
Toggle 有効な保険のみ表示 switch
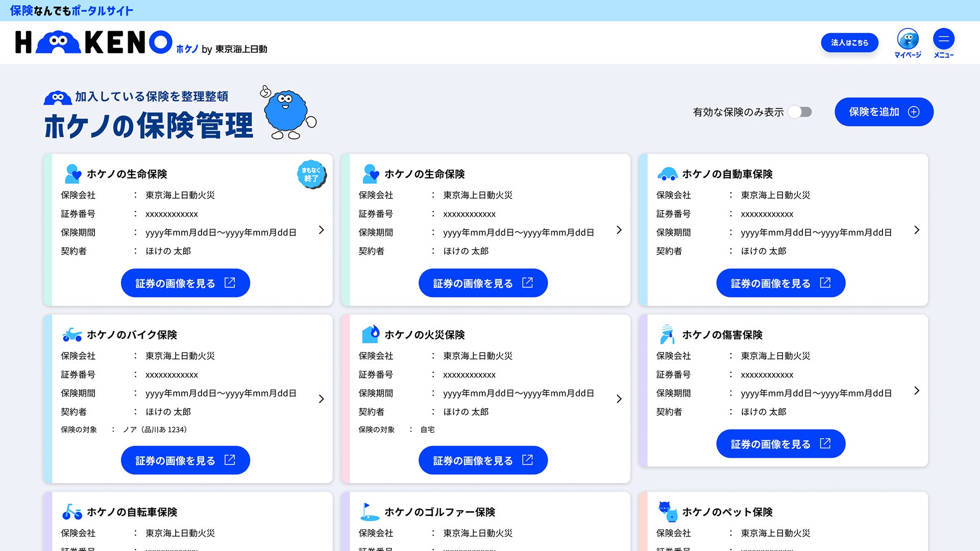tap(800, 112)
